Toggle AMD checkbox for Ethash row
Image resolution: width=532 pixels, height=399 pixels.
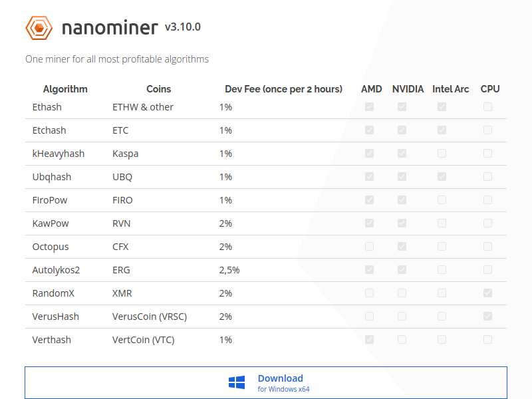click(369, 107)
